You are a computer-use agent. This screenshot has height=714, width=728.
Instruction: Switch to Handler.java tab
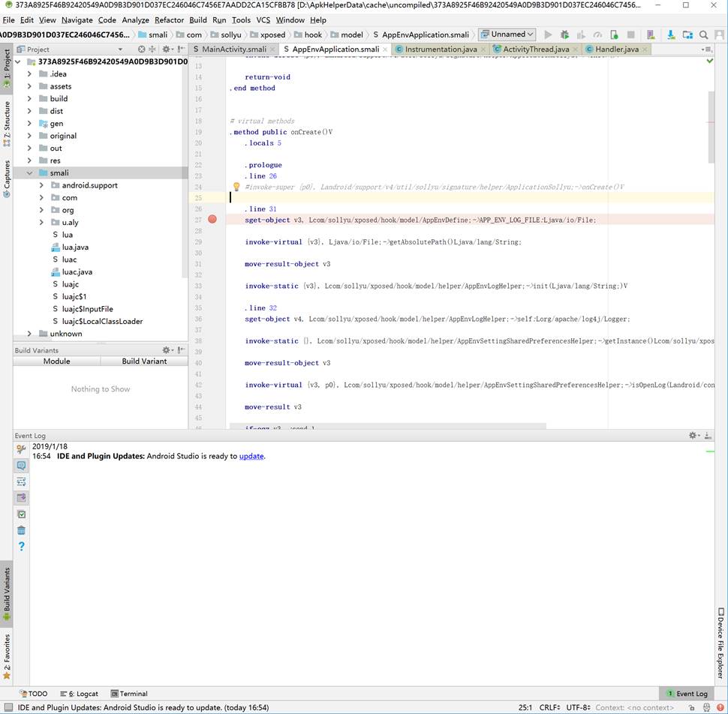coord(617,49)
